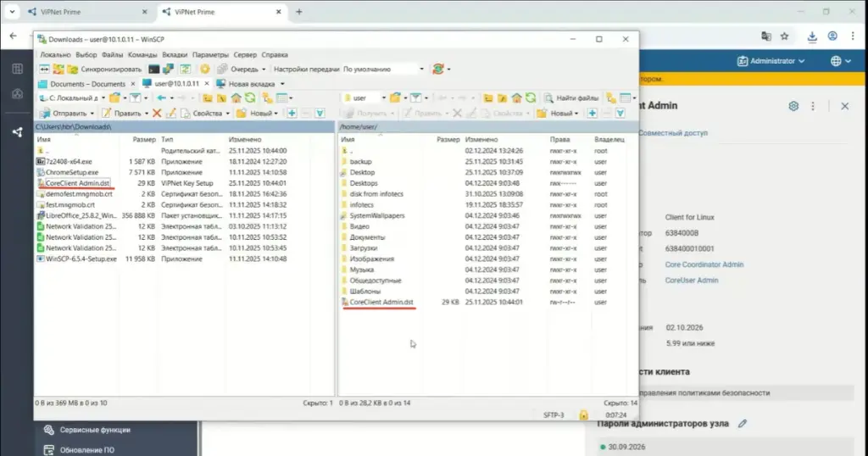
Task: Click the local rename pencil icon
Action: [x=171, y=113]
